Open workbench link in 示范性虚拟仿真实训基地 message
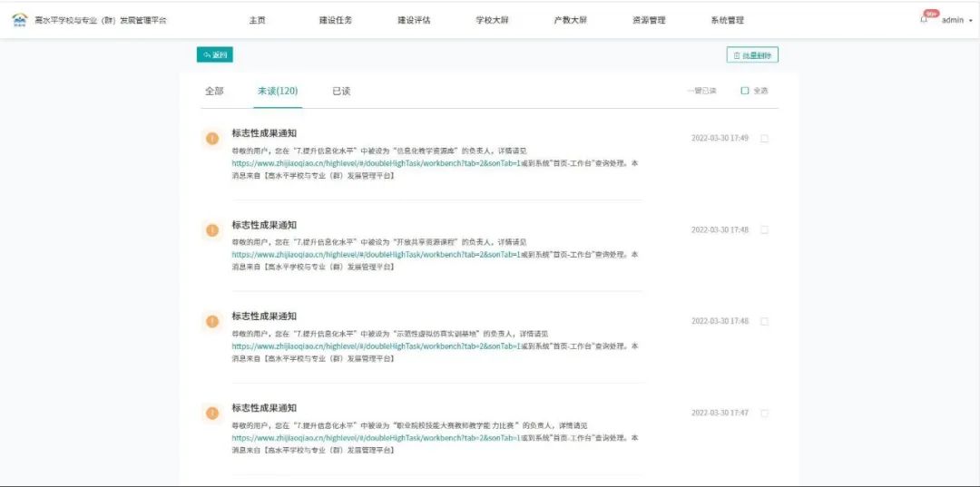980x487 pixels. coord(377,346)
